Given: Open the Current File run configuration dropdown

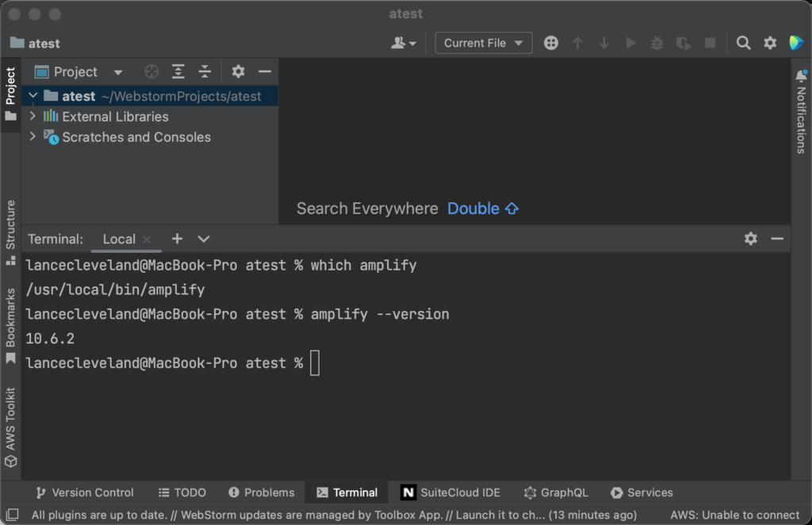Looking at the screenshot, I should tap(483, 43).
